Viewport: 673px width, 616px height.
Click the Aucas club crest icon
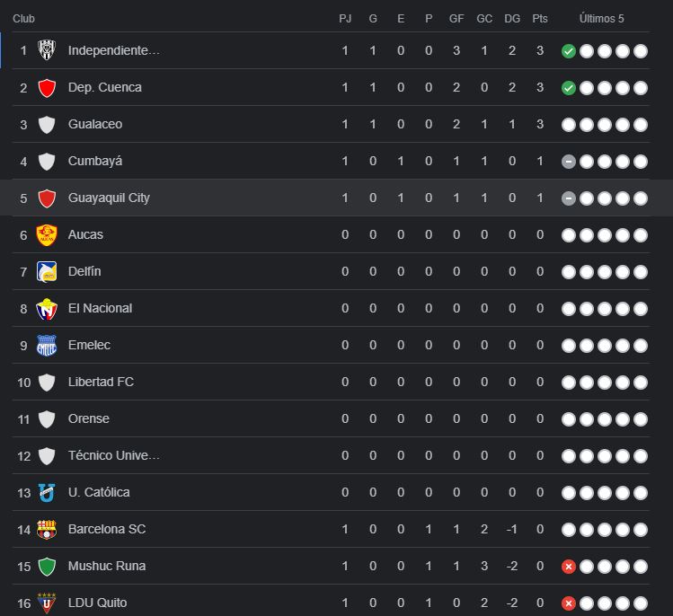[x=47, y=234]
